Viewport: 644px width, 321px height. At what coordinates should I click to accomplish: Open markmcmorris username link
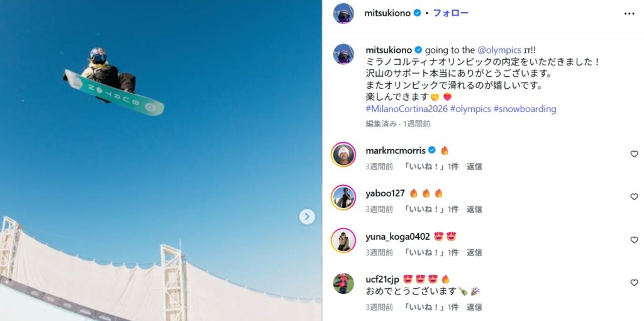click(x=395, y=150)
